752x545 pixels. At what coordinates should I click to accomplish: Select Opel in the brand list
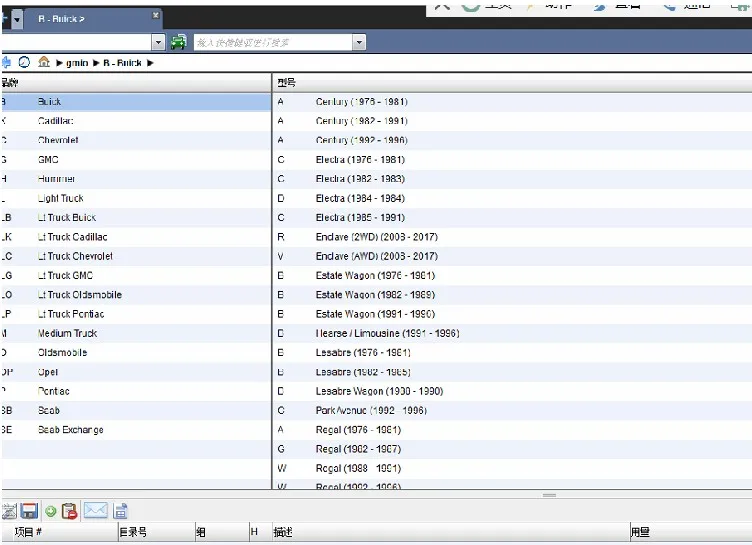tap(136, 372)
